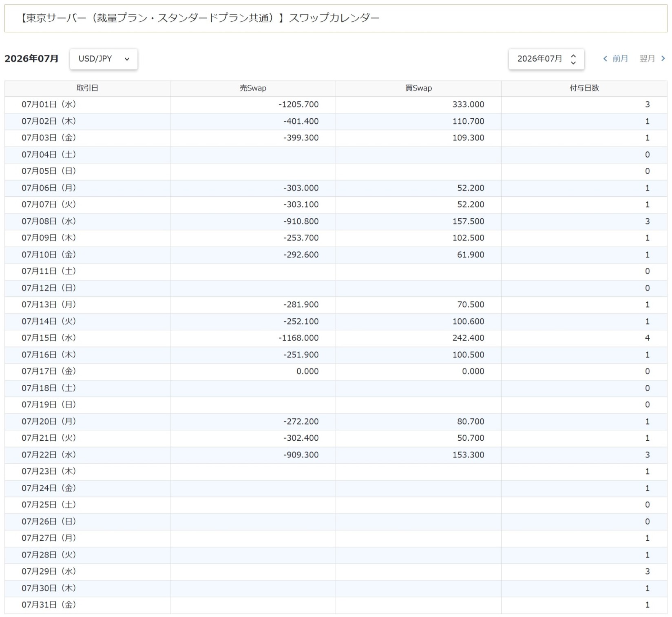Open the 2026年07月 month selector
672x617 pixels.
[546, 59]
